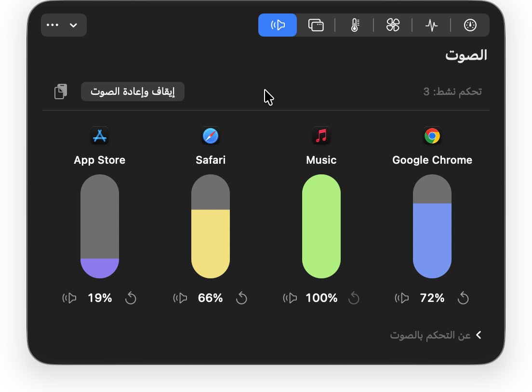This screenshot has width=532, height=392.
Task: Expand the chevron dropdown beside dots
Action: pos(73,25)
